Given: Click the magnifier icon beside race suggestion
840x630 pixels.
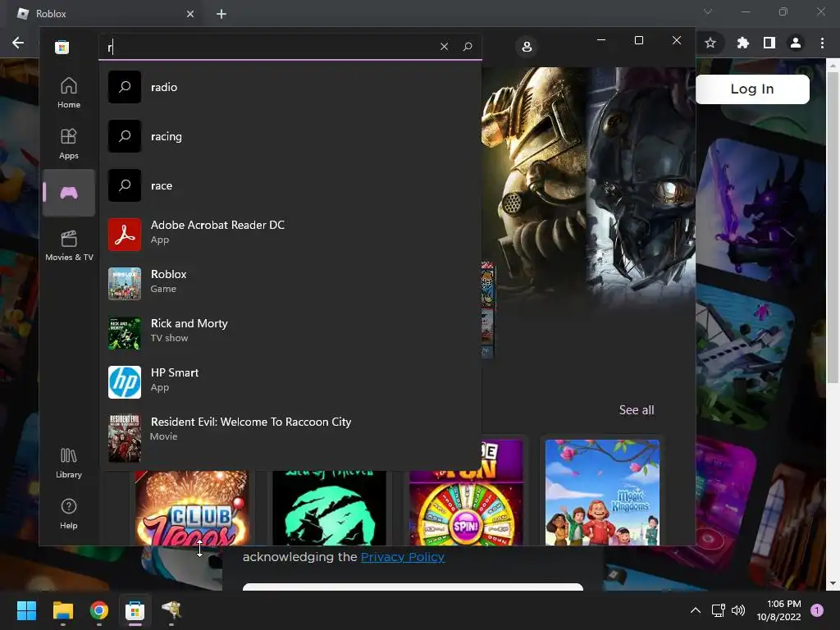Looking at the screenshot, I should (x=125, y=185).
